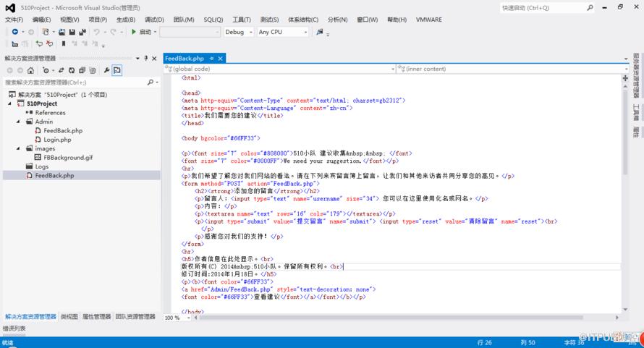
Task: Click Pending Changes Filter clock icon
Action: click(x=46, y=70)
